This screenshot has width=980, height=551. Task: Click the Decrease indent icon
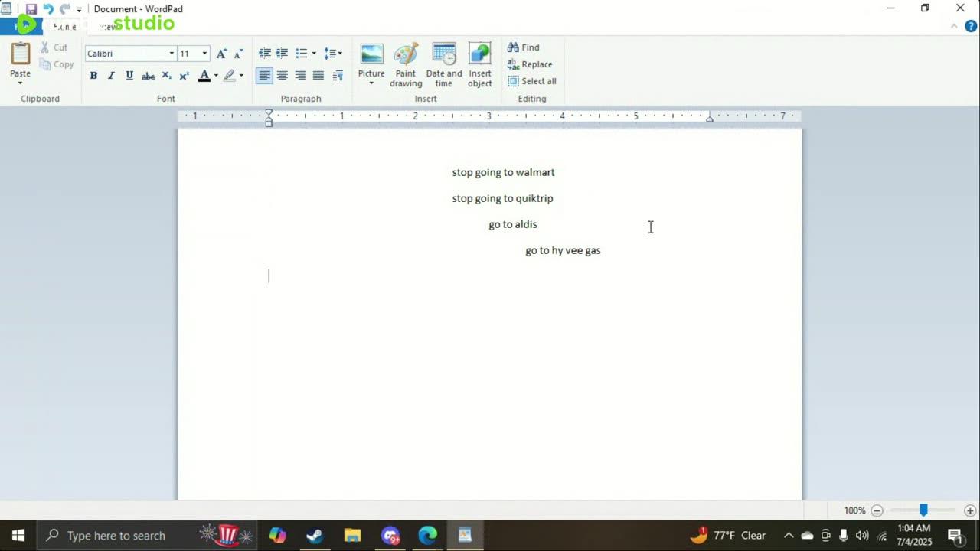pos(265,54)
